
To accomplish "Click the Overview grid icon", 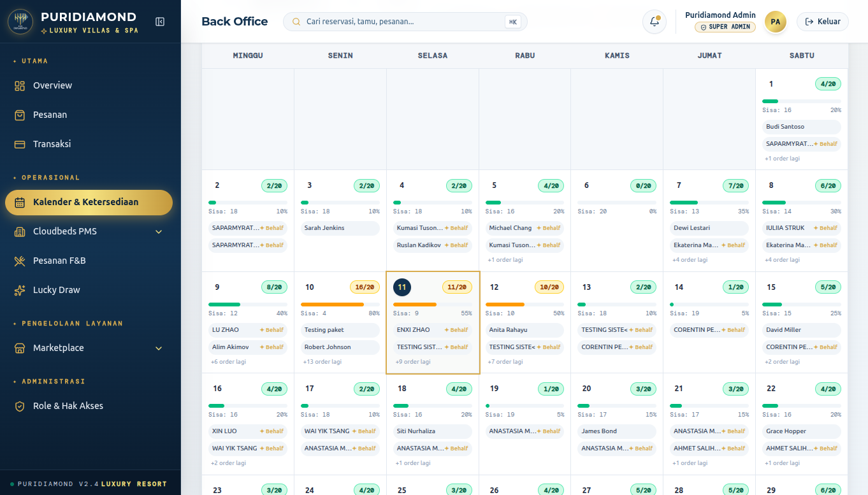I will (20, 85).
